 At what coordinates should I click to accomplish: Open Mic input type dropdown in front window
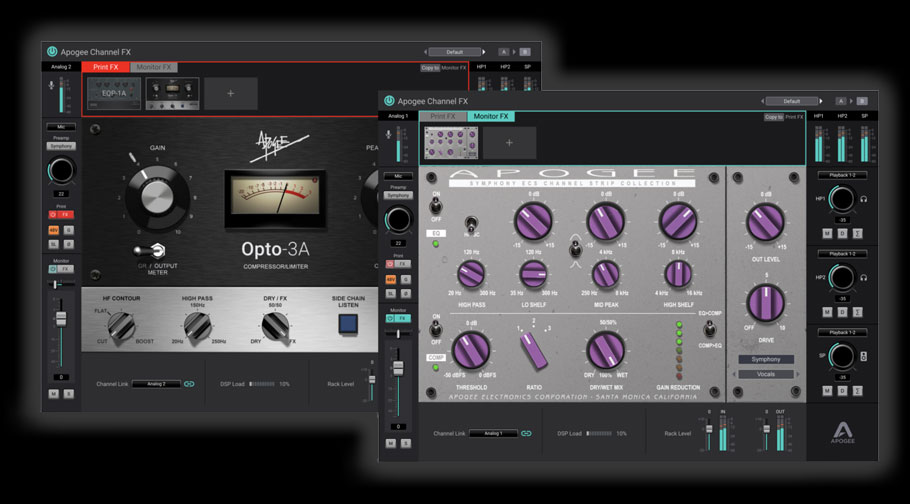coord(398,176)
